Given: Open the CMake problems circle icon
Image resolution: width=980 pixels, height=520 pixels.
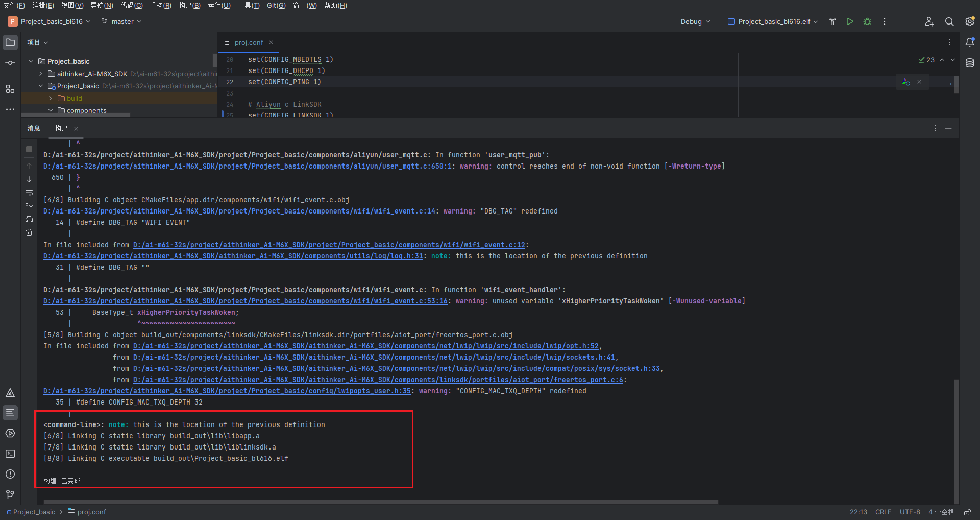Looking at the screenshot, I should (10, 474).
